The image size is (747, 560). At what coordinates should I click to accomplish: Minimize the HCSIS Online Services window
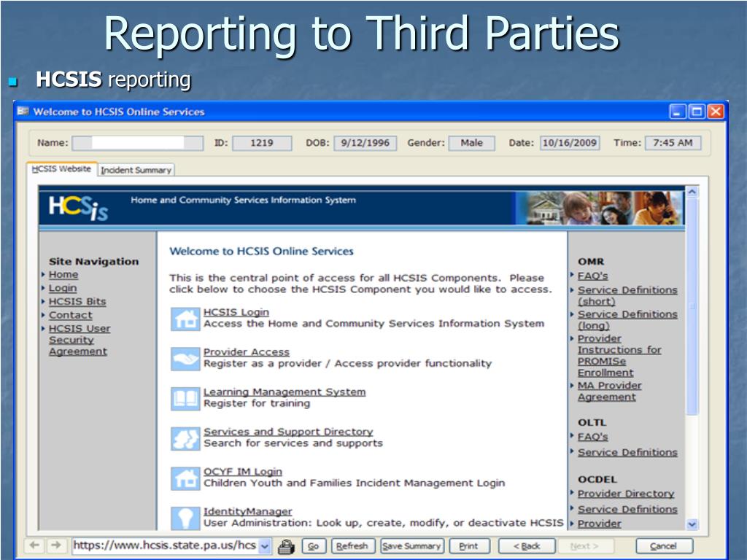(x=678, y=112)
